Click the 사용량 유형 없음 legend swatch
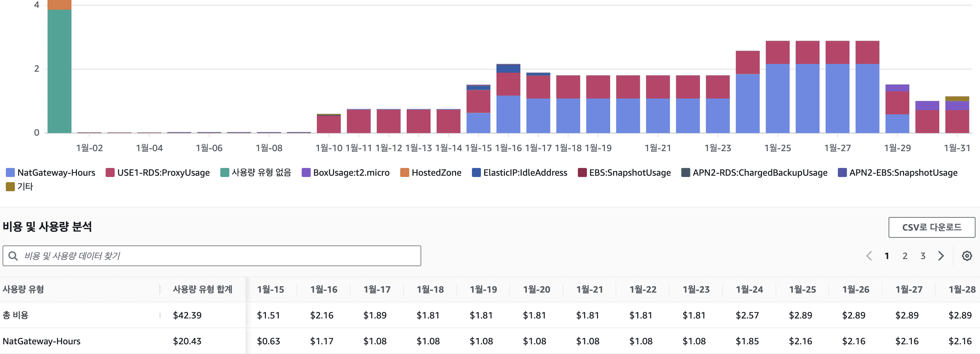980x354 pixels. (x=224, y=172)
